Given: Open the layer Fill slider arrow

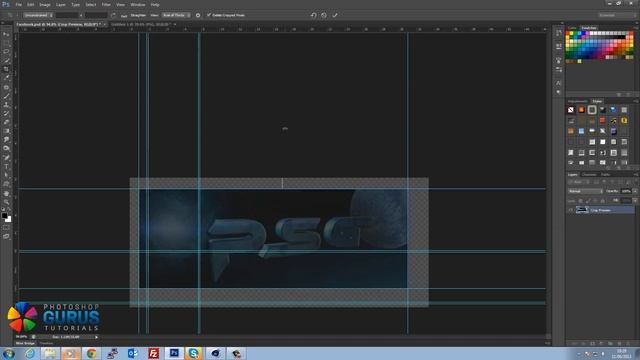Looking at the screenshot, I should pos(634,200).
